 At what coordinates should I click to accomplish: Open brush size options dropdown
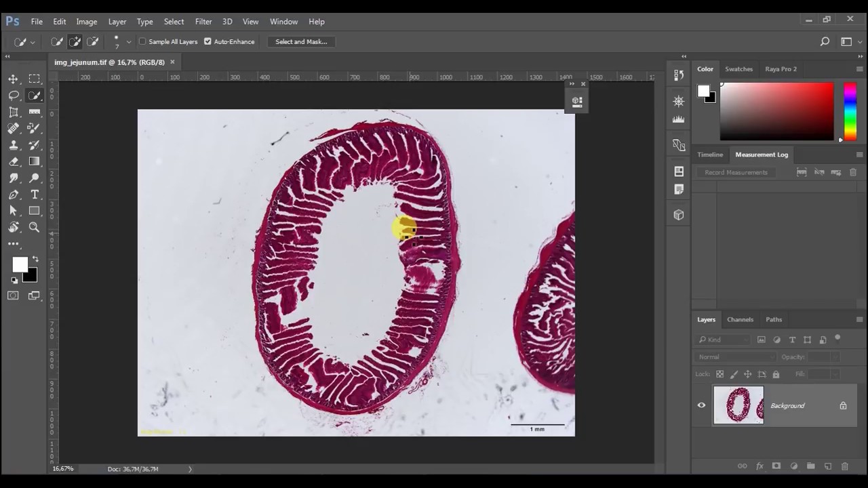click(x=129, y=42)
